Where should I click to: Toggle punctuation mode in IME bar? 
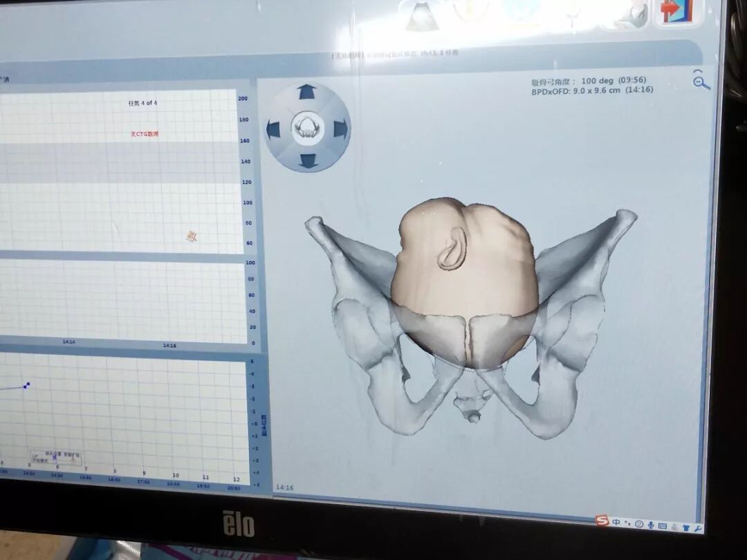coord(627,523)
